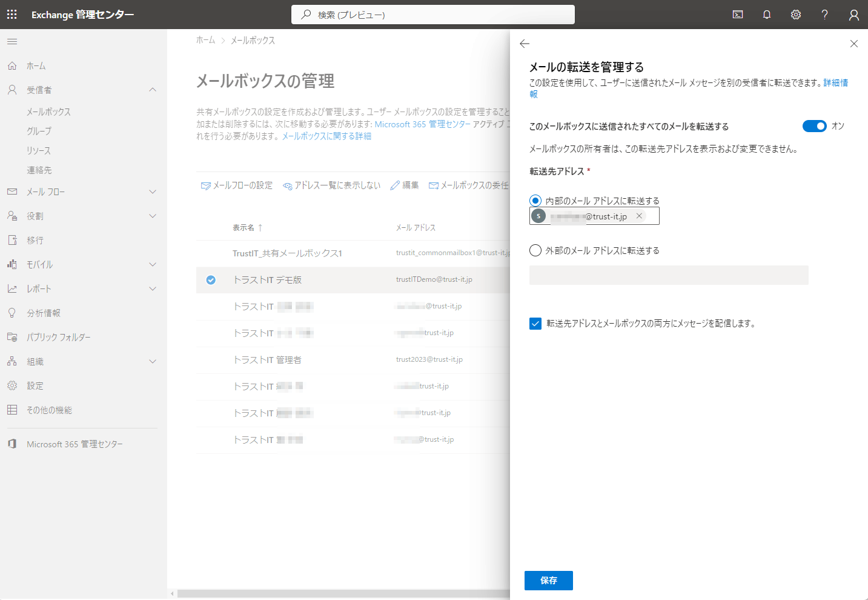
Task: Click the external mail address input field
Action: point(669,275)
